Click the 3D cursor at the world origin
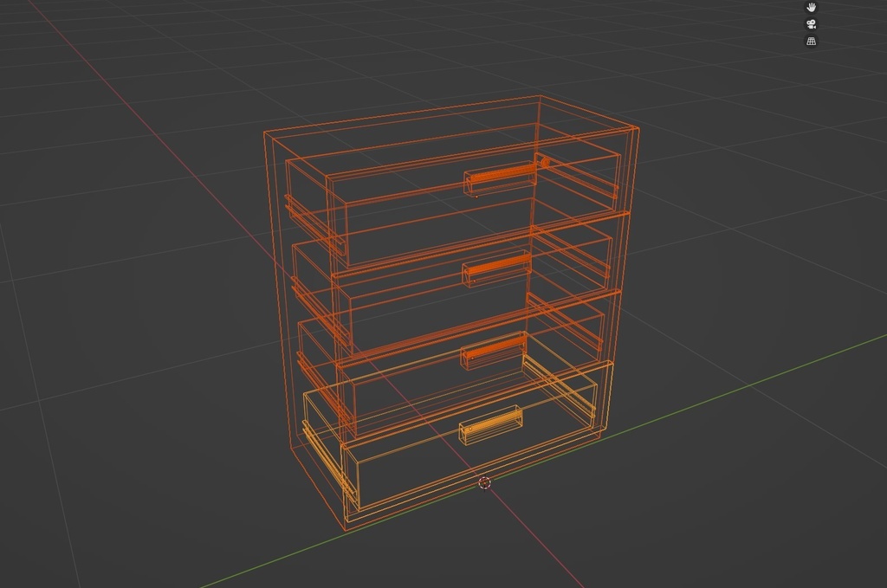Screen dimensions: 887x588 tap(484, 483)
